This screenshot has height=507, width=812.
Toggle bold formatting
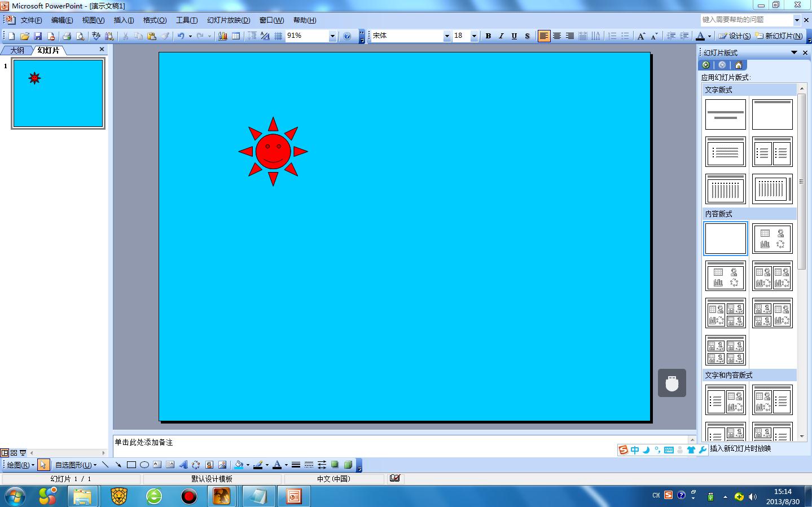(488, 36)
